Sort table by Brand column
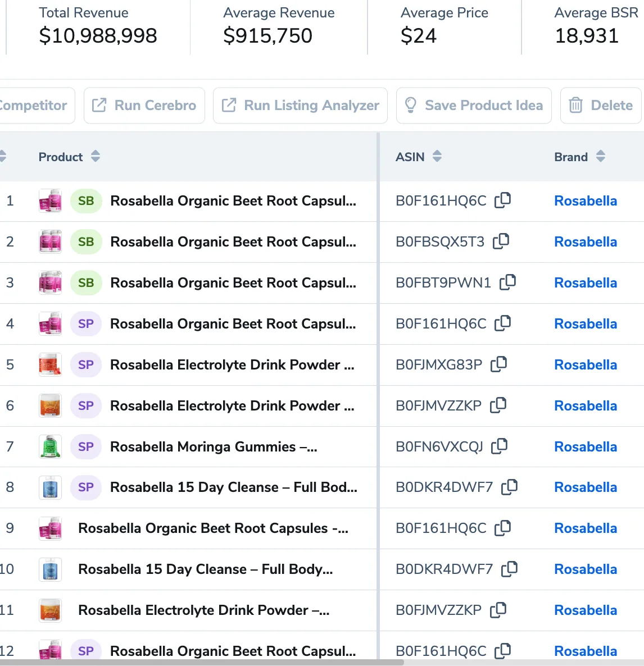Viewport: 644px width, 666px height. point(600,156)
